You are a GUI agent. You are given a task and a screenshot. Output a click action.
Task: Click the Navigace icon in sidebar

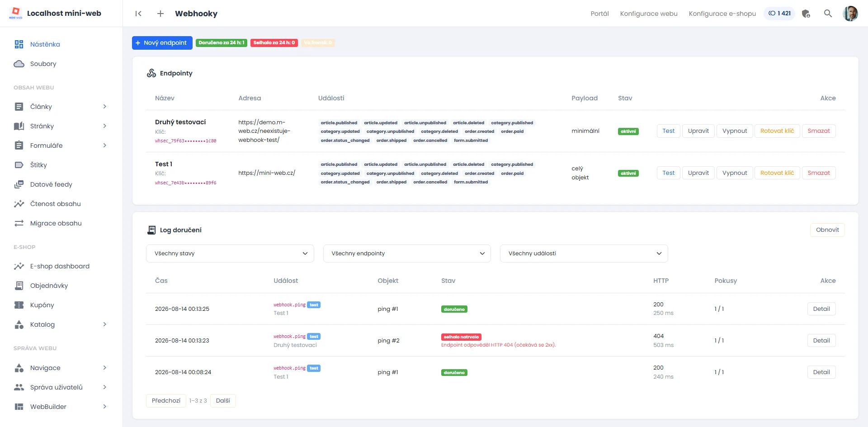tap(19, 368)
